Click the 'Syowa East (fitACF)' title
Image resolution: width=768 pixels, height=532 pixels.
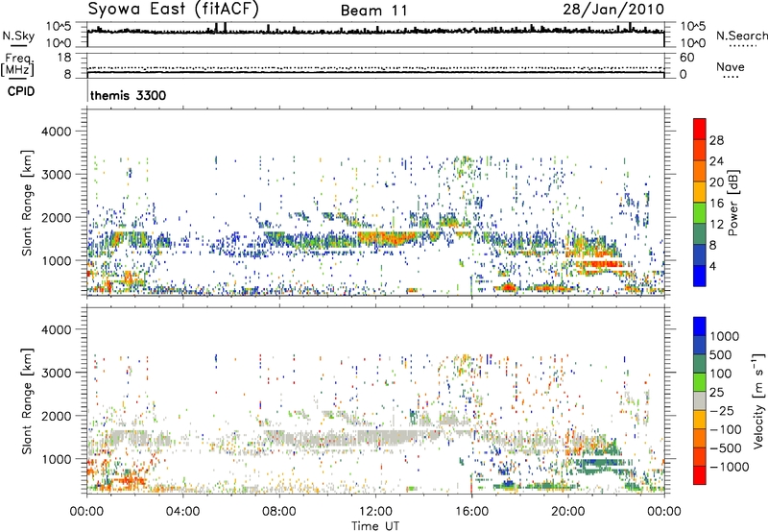pos(174,10)
